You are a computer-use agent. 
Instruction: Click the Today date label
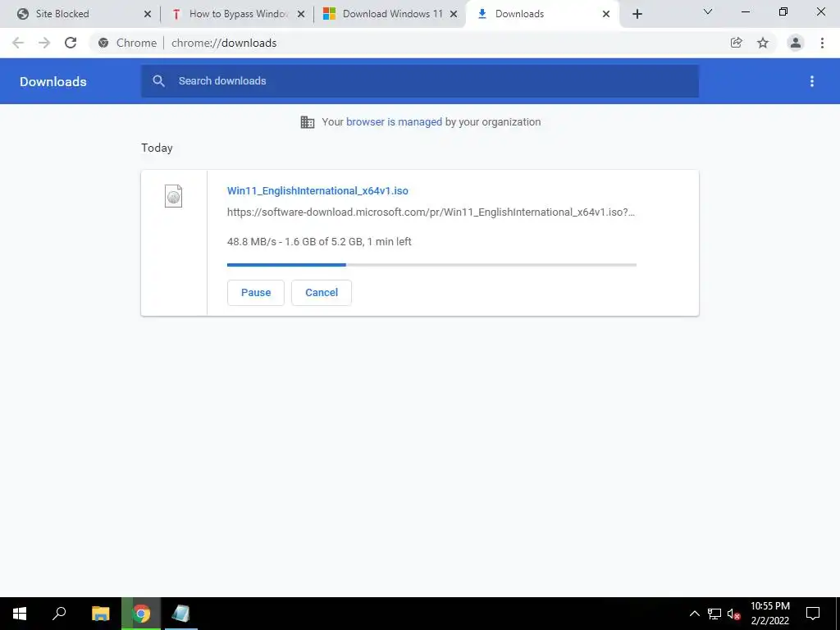coord(157,148)
